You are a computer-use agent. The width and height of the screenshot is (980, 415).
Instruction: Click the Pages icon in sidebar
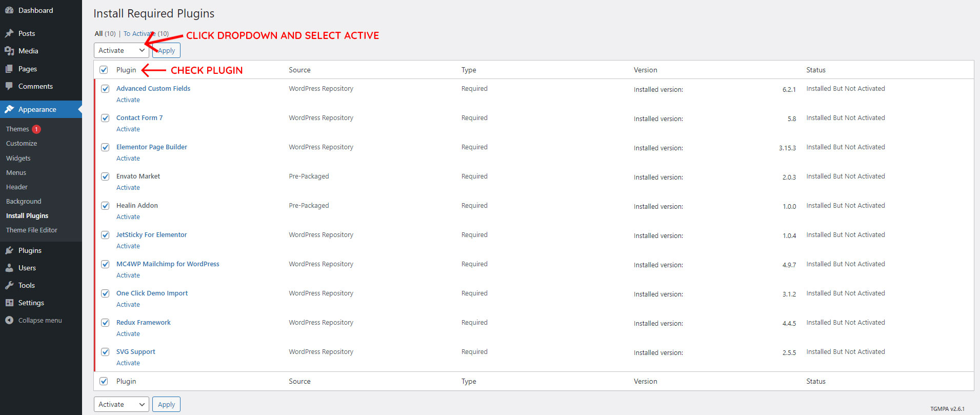click(9, 69)
